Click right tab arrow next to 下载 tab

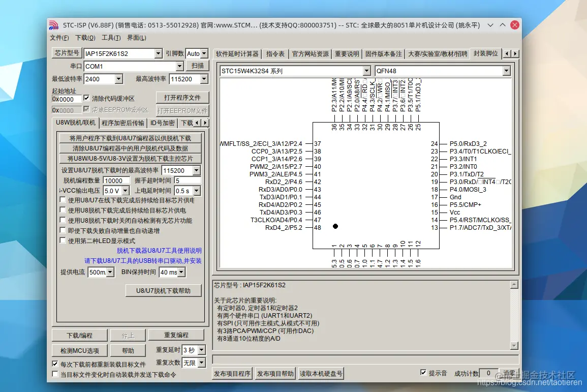(204, 123)
